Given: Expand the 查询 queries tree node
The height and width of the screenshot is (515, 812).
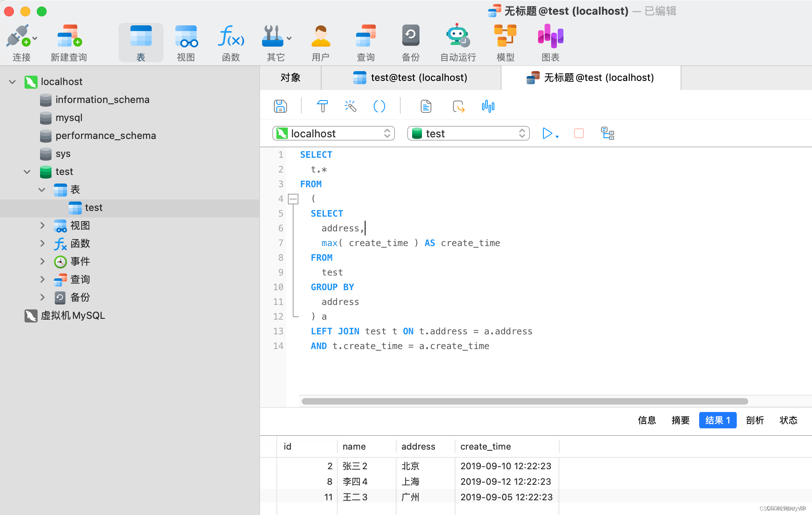Looking at the screenshot, I should pos(42,280).
